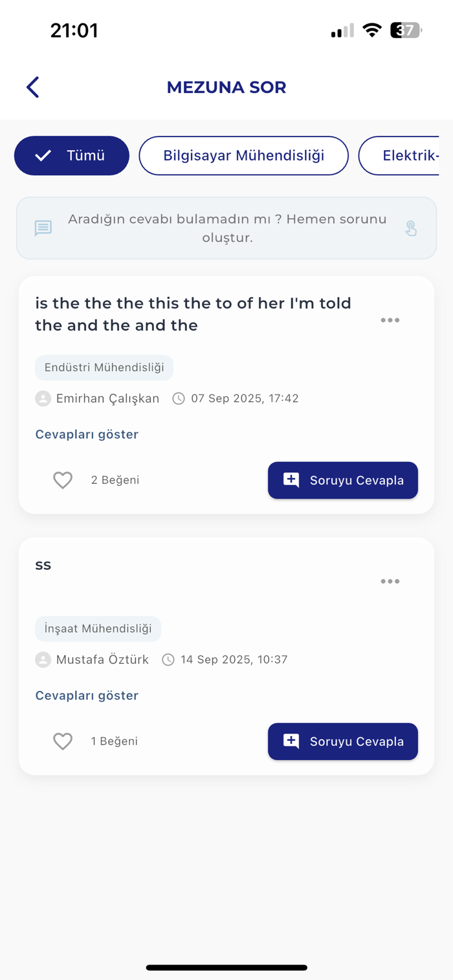Tap the chat message icon in prompt

43,228
